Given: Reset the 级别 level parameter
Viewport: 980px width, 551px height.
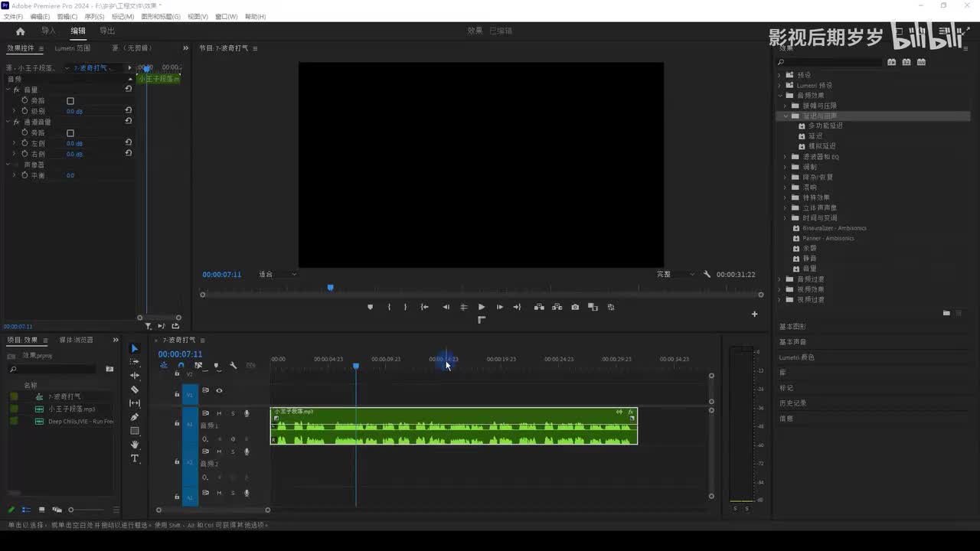Looking at the screenshot, I should pos(129,111).
